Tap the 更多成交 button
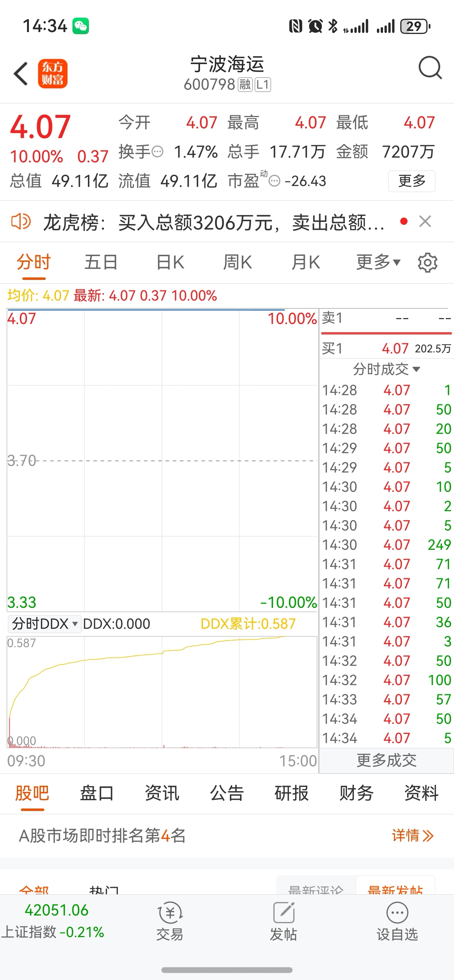Screen dimensions: 454x980 pos(386,760)
